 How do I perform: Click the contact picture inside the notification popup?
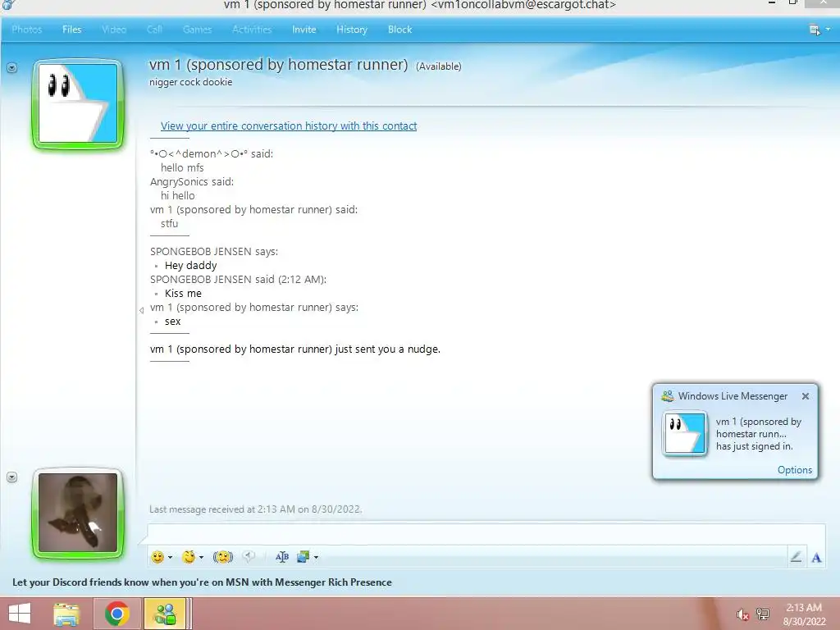pos(684,433)
